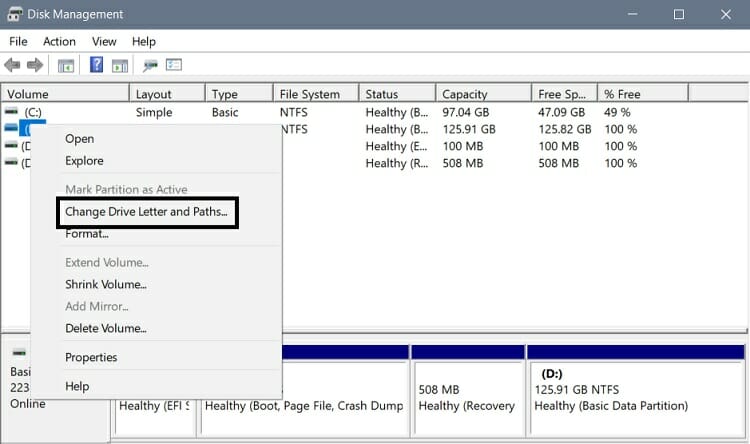The height and width of the screenshot is (444, 750).
Task: Click Show/Hide Console Tree toolbar icon
Action: 66,66
